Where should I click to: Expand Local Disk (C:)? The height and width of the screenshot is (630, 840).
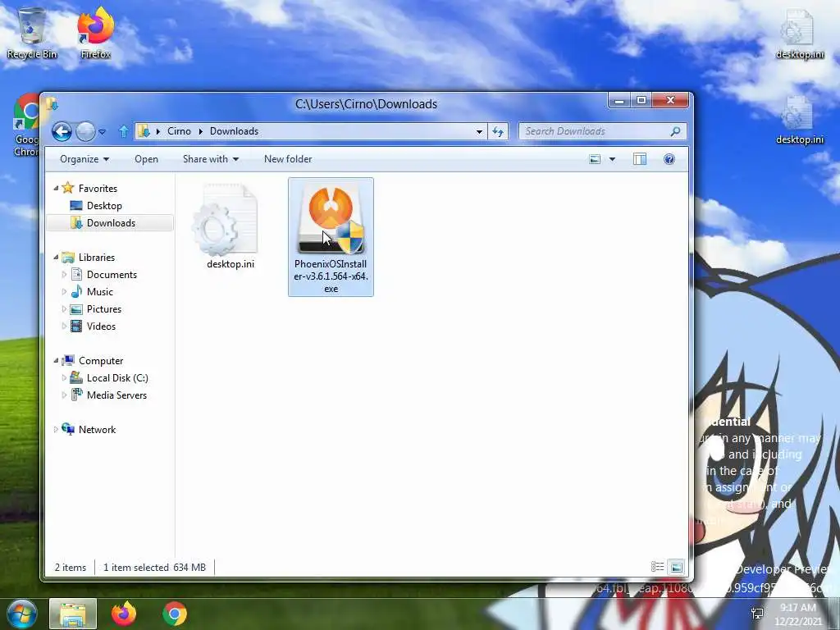click(64, 377)
